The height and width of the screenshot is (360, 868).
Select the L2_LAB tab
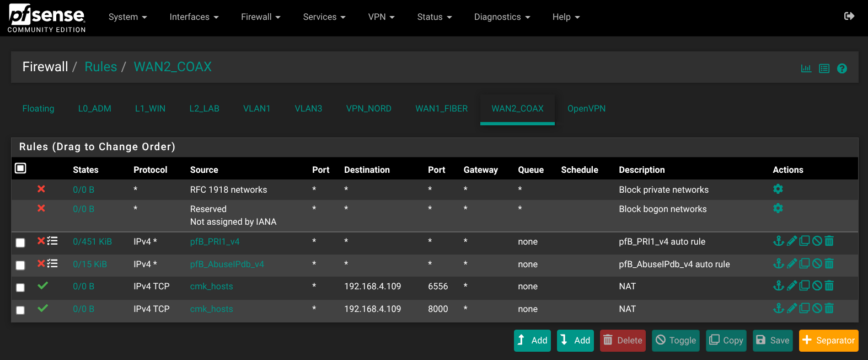point(204,109)
